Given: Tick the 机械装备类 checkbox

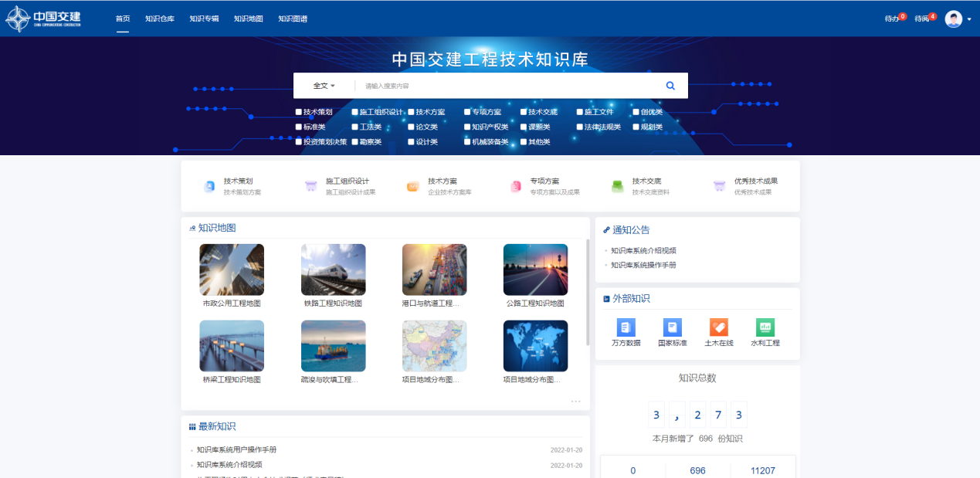Looking at the screenshot, I should [467, 142].
